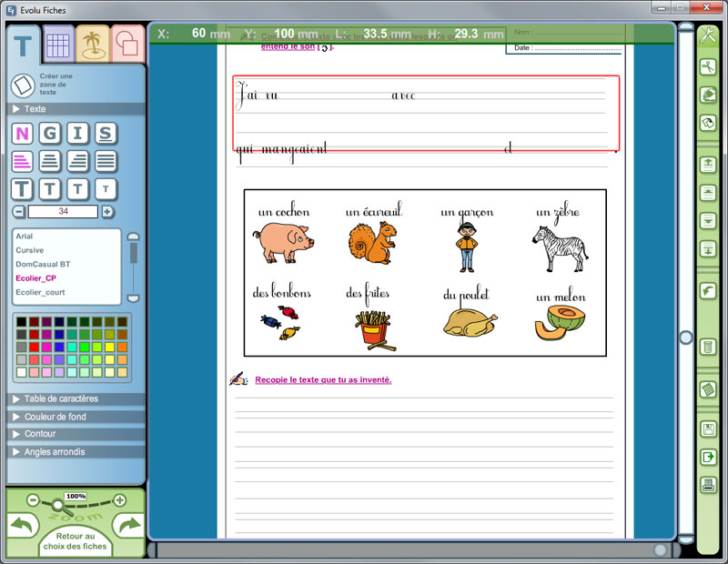
Task: Expand the Couleur de fond section
Action: [x=56, y=417]
